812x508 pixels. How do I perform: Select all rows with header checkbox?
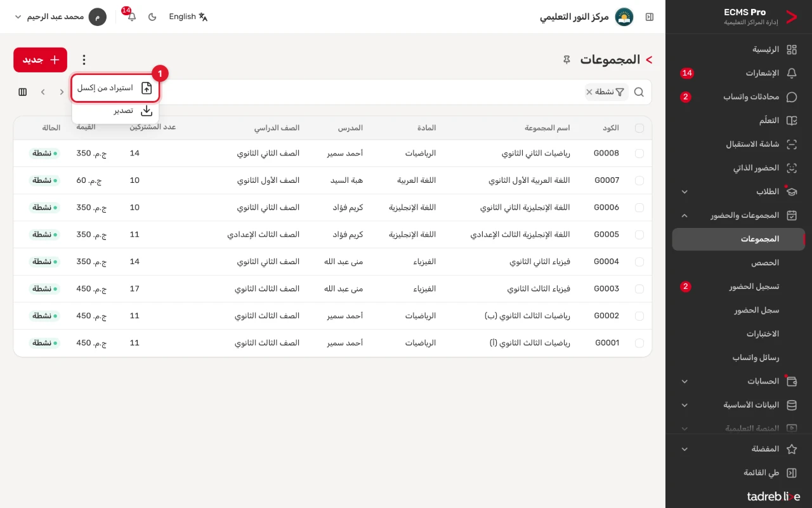click(x=639, y=128)
